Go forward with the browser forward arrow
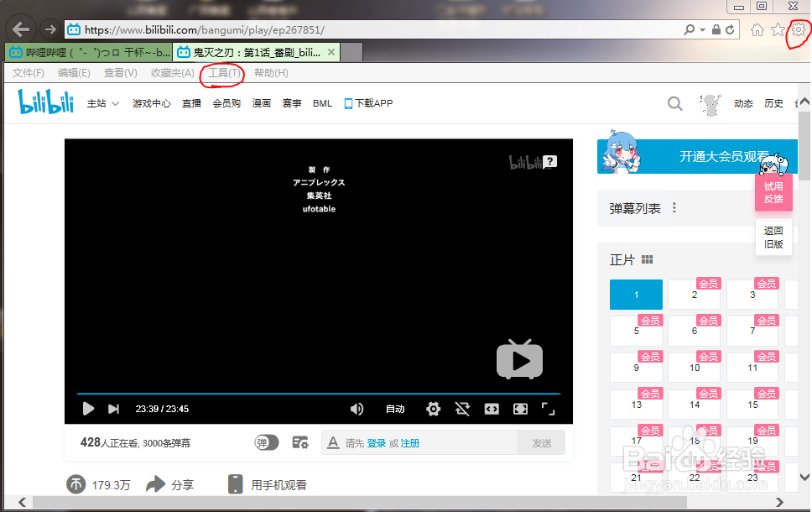 point(49,29)
